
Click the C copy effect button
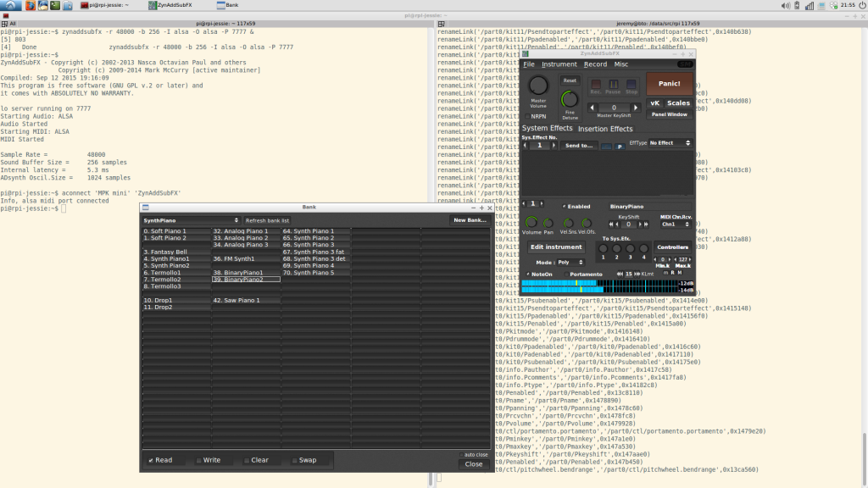pos(607,146)
